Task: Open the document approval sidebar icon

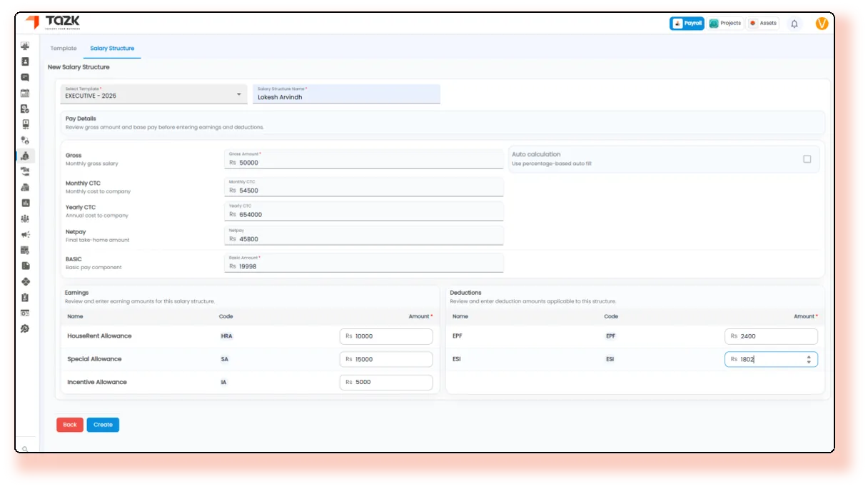Action: tap(25, 109)
